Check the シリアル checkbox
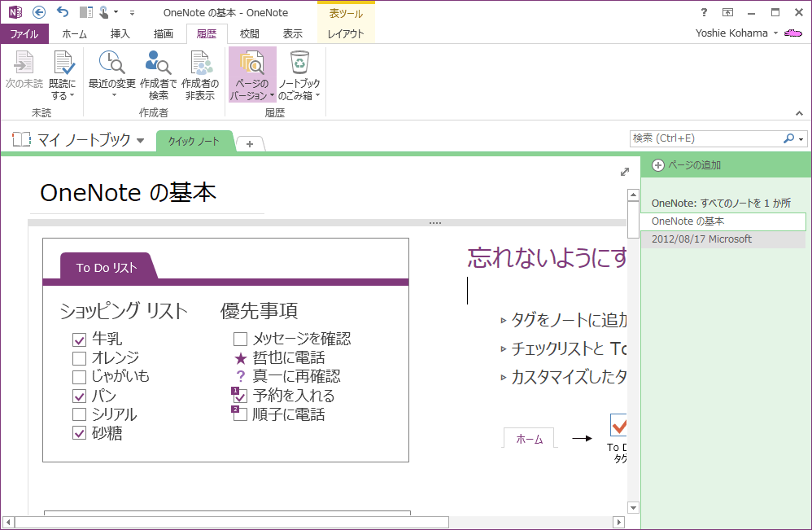This screenshot has width=812, height=530. [x=79, y=414]
